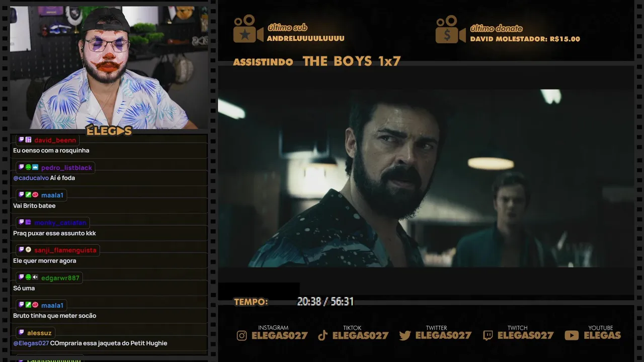Click the YouTube play-button icon
644x362 pixels.
pos(572,335)
